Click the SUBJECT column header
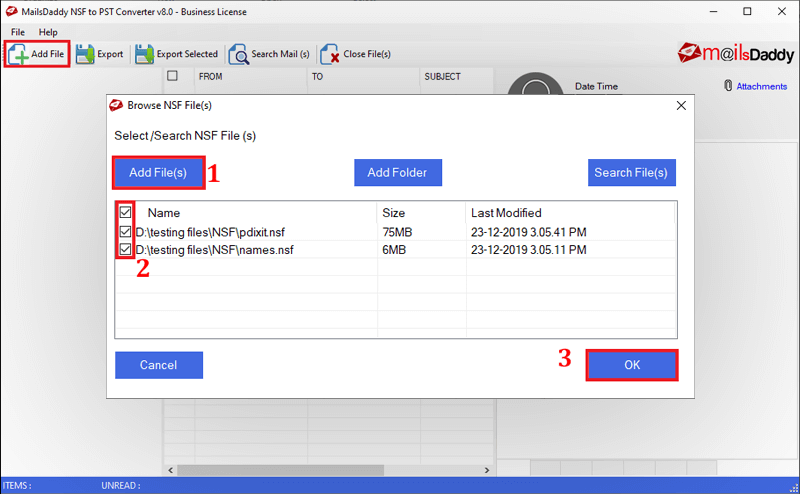 442,77
